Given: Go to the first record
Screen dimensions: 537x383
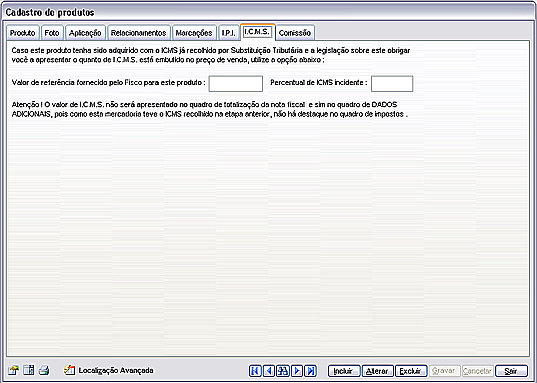Looking at the screenshot, I should 255,371.
